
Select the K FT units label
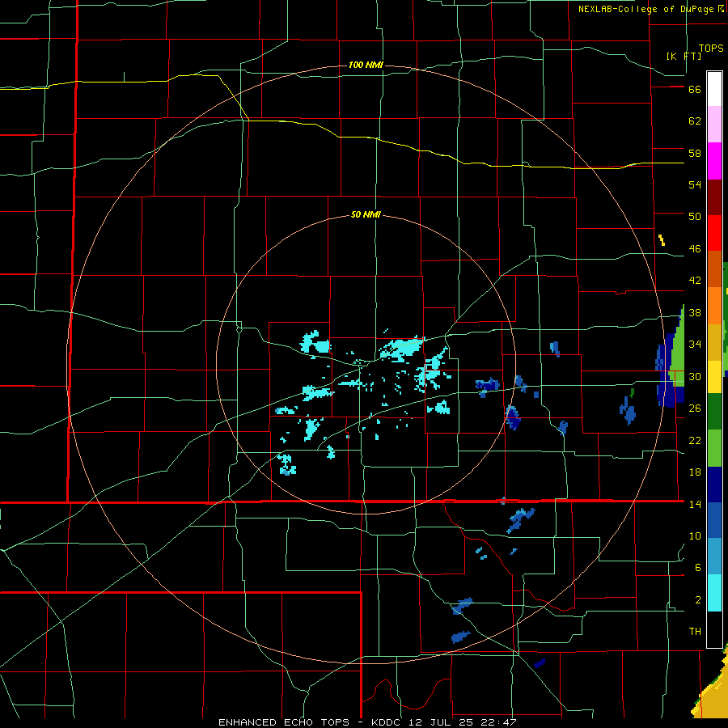684,56
